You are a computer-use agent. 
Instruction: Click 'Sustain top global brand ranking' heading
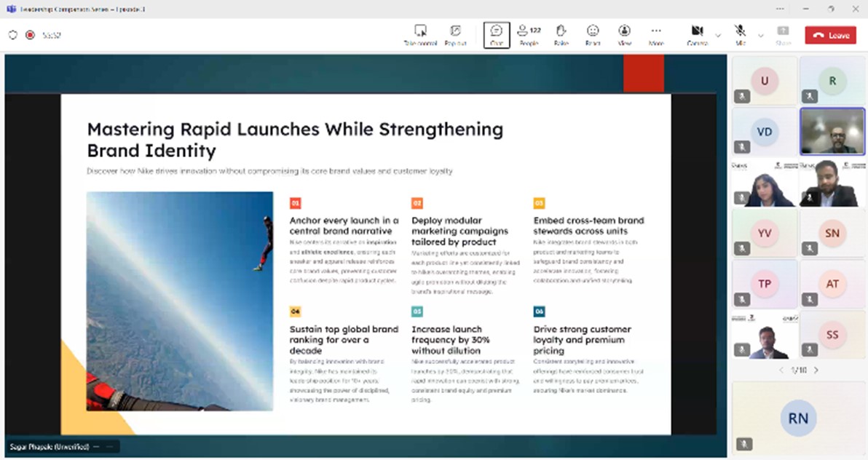pos(344,339)
